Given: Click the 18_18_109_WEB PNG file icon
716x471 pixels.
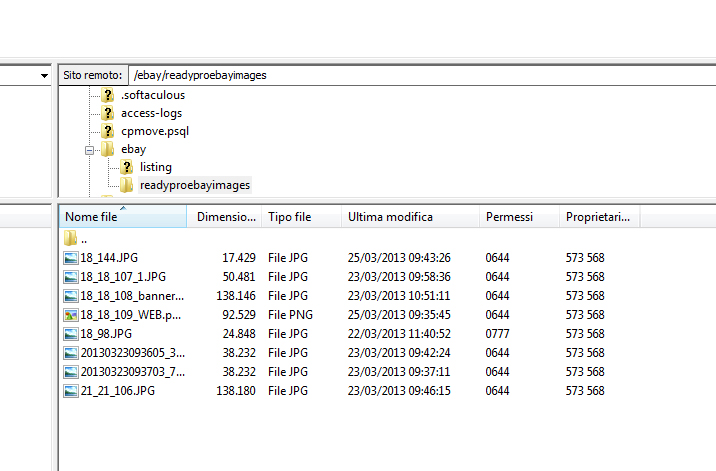Looking at the screenshot, I should click(x=70, y=315).
